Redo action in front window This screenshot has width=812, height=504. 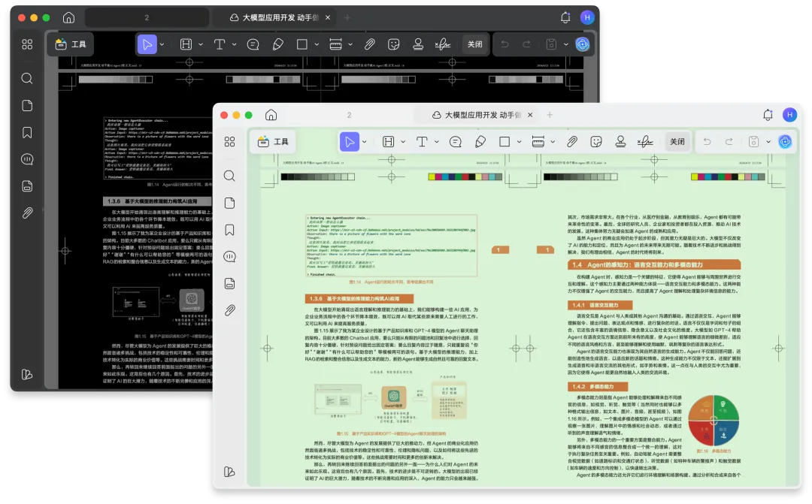(x=729, y=142)
